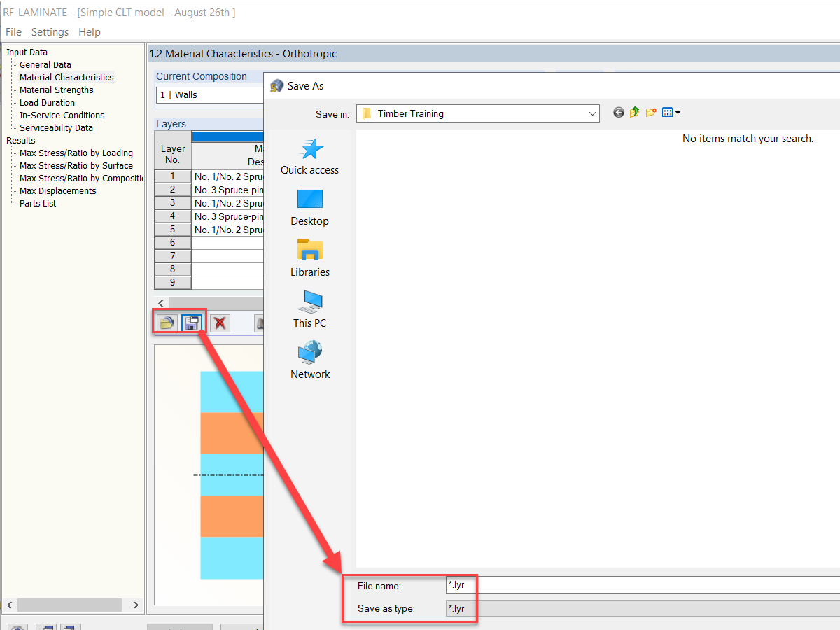Open Max Stress/Ratio by Loading results
840x630 pixels.
tap(76, 153)
